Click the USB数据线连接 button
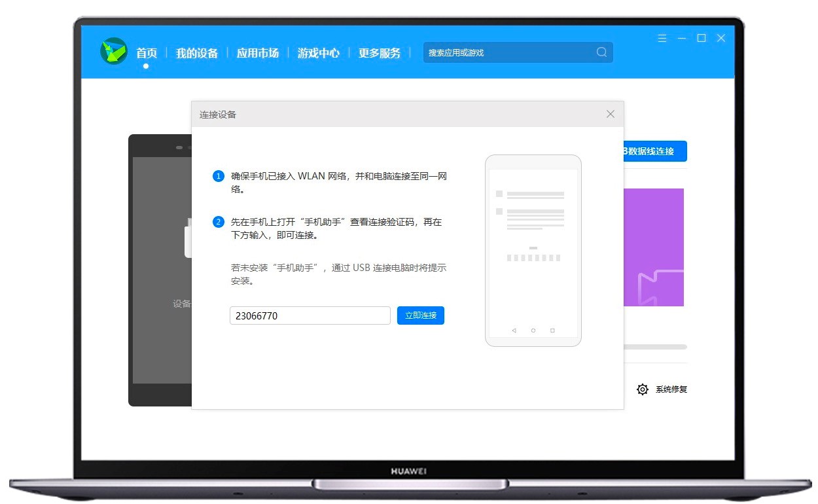 coord(655,151)
